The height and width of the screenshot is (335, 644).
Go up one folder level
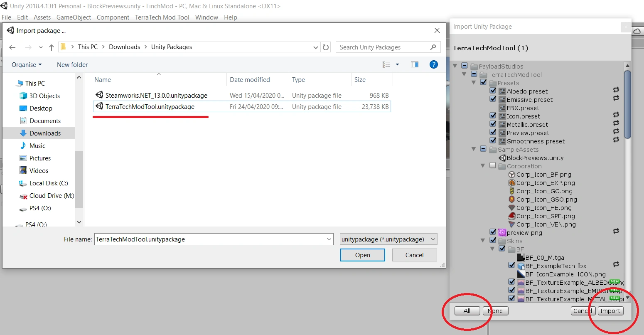(52, 47)
